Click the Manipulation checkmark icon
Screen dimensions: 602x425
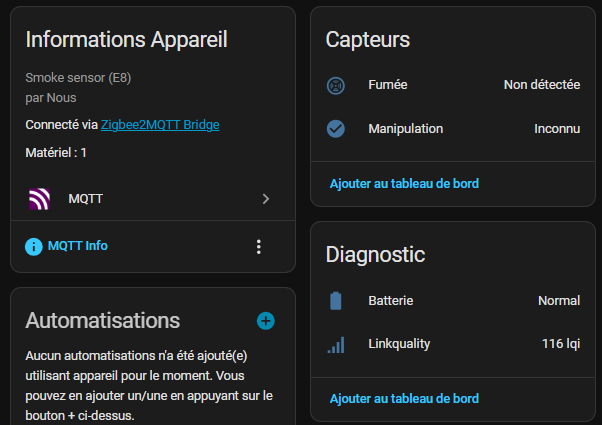pos(336,129)
